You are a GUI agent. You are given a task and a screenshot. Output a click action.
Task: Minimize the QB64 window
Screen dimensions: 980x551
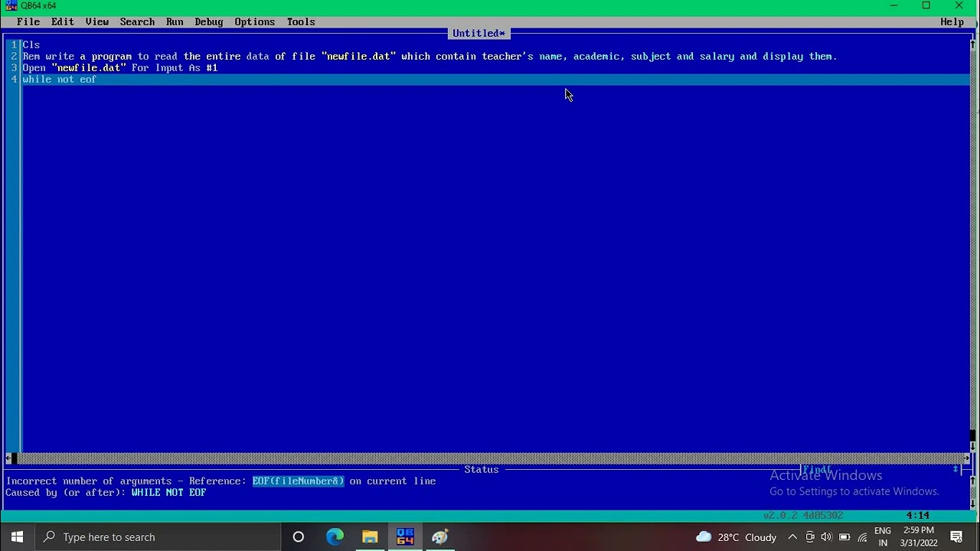pyautogui.click(x=893, y=6)
